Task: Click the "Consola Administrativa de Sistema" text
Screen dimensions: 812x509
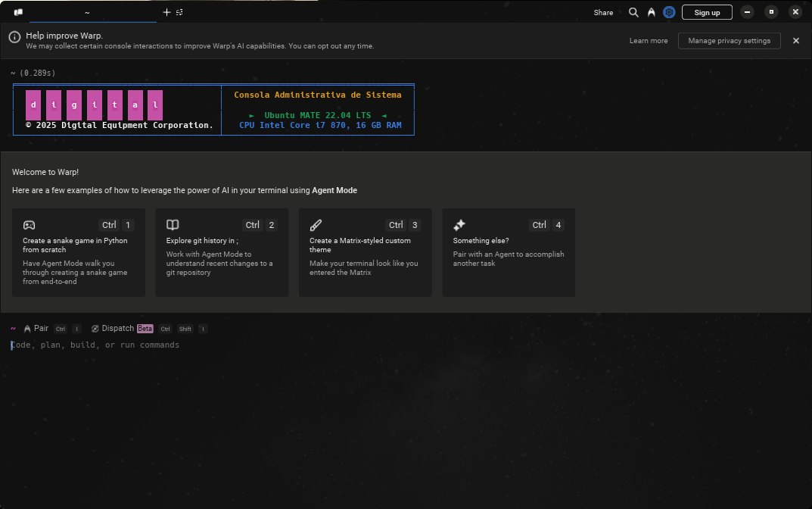Action: [317, 95]
